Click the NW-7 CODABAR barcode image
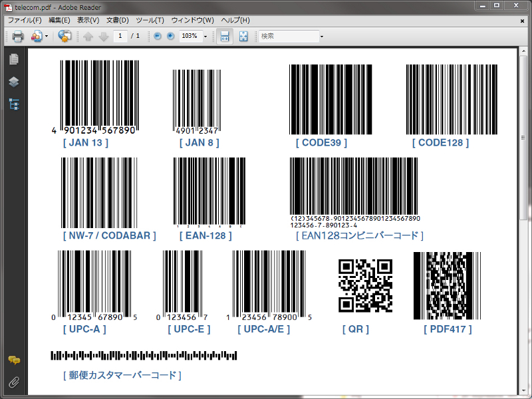This screenshot has width=532, height=399. pyautogui.click(x=99, y=193)
